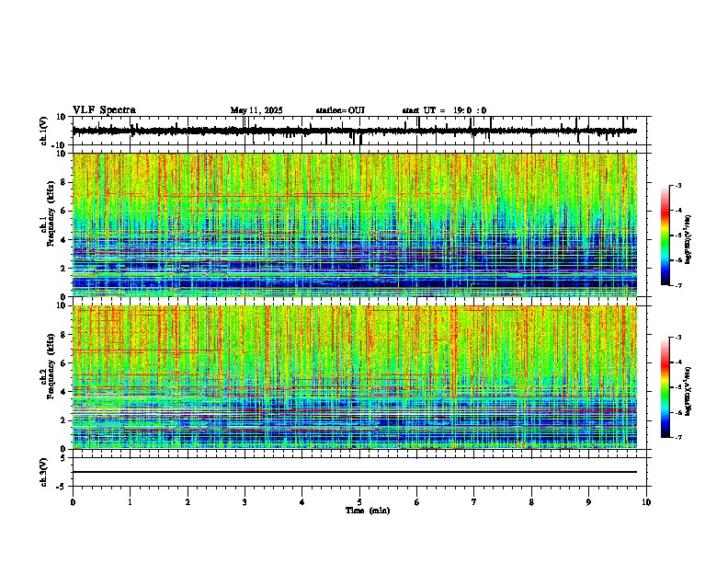Click ch.2 frequency axis tick '10'
The width and height of the screenshot is (728, 563).
click(62, 305)
